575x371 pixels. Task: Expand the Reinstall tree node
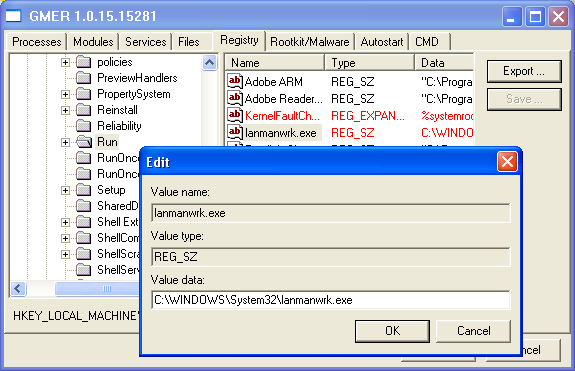[x=65, y=110]
